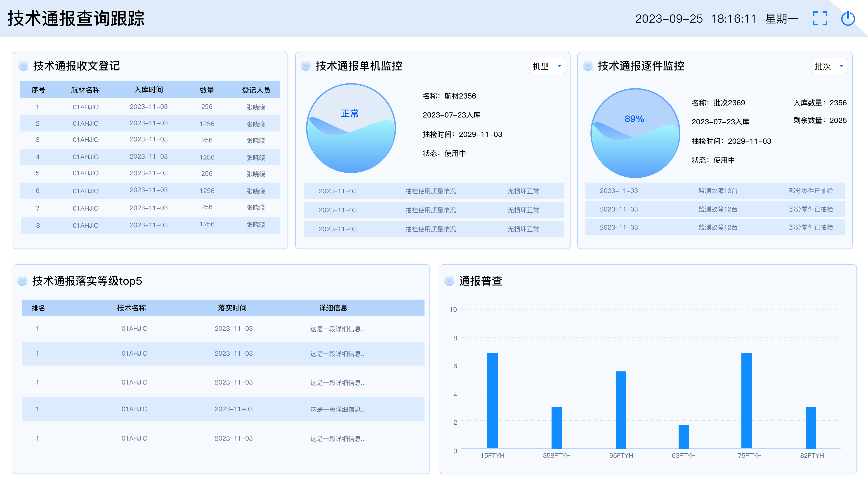Click bullet icon beside 技术通报单机监控 title

tap(306, 66)
